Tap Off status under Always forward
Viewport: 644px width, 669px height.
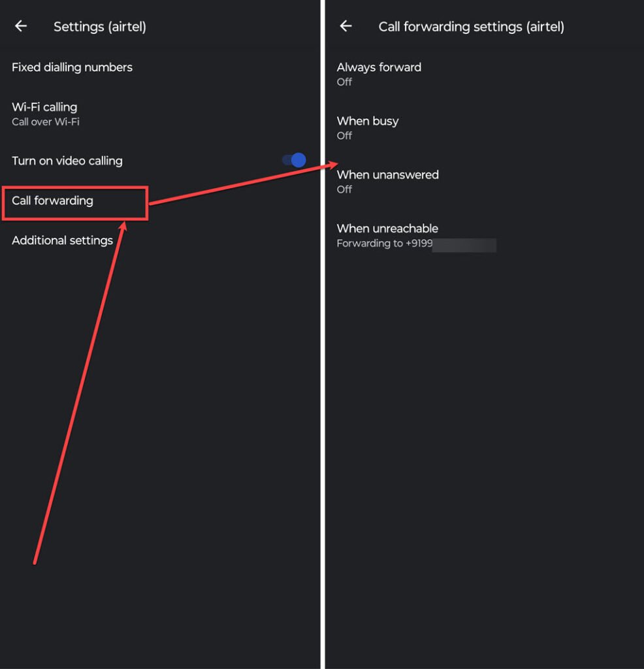pos(344,82)
